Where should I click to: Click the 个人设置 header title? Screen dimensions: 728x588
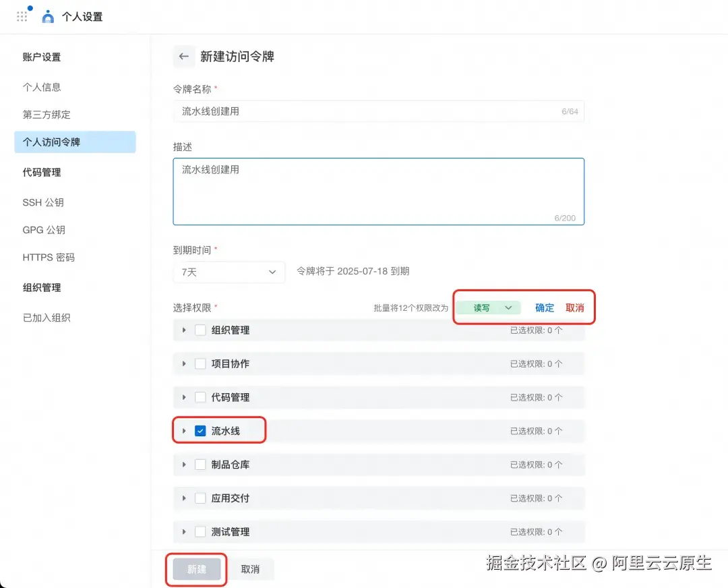coord(82,17)
